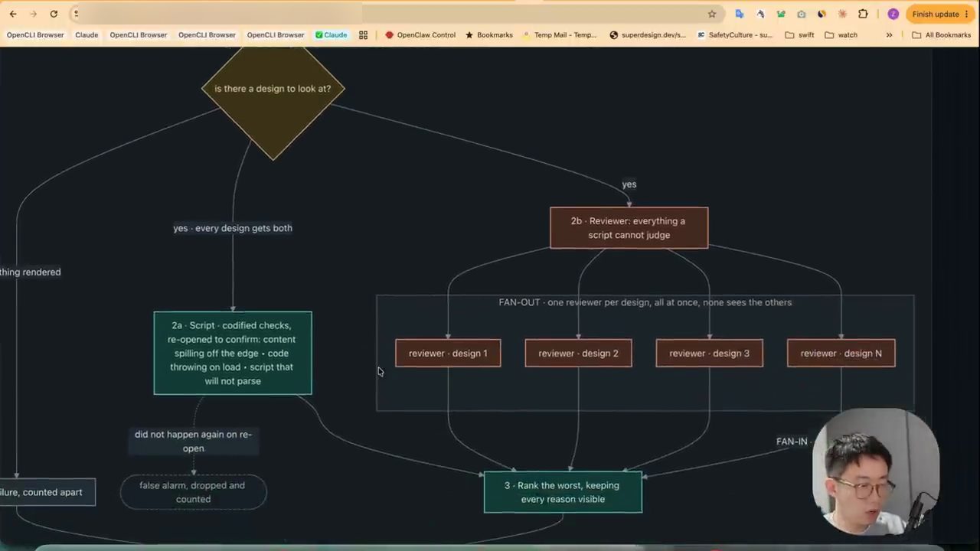Click the "did not happen again on re-open" label
This screenshot has height=551, width=980.
click(193, 441)
